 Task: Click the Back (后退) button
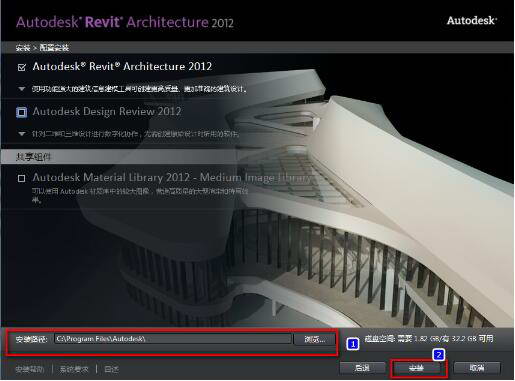[x=362, y=368]
